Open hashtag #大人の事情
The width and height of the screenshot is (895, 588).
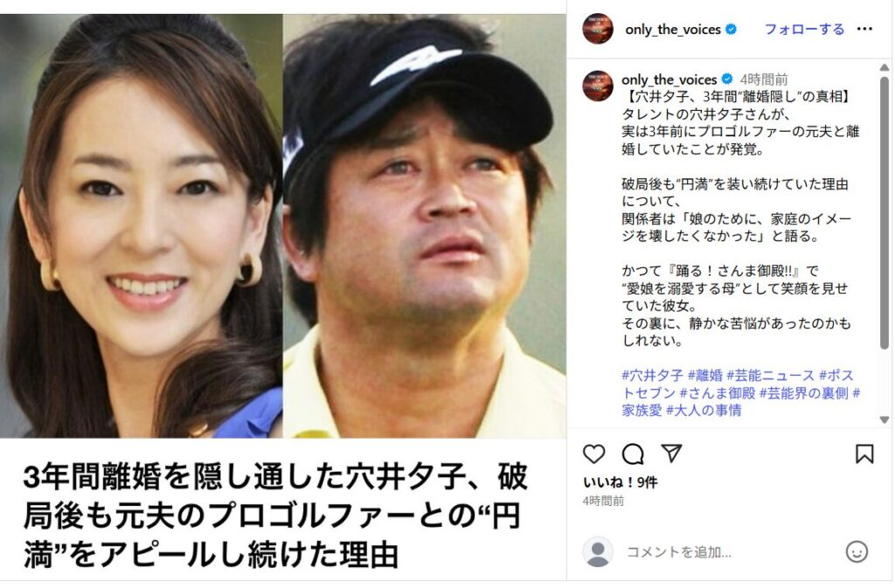(x=704, y=410)
